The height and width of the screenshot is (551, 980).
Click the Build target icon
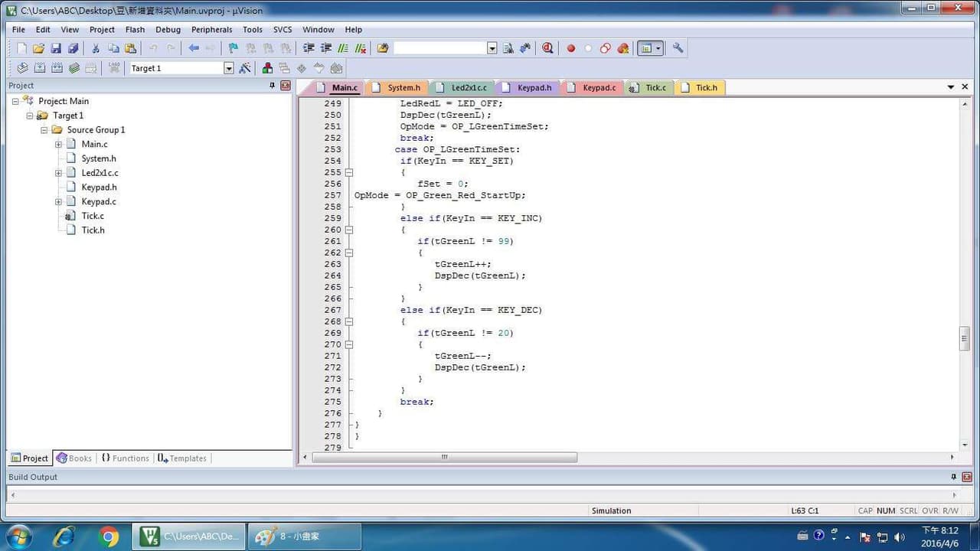pyautogui.click(x=40, y=68)
